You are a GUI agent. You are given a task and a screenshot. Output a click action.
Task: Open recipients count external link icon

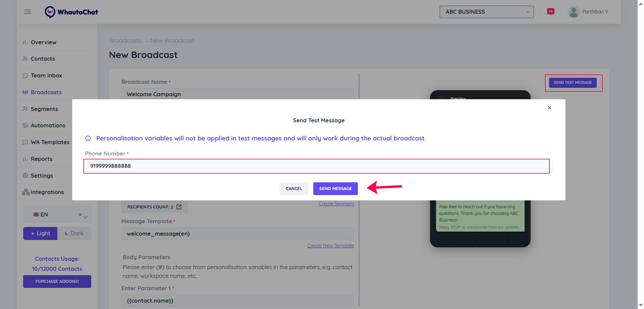pyautogui.click(x=179, y=207)
